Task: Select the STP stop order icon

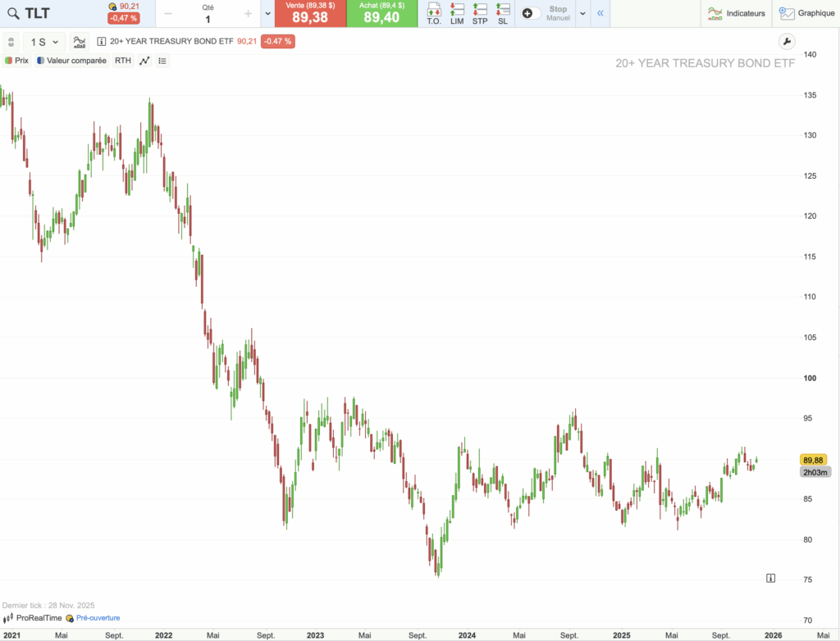Action: (480, 13)
